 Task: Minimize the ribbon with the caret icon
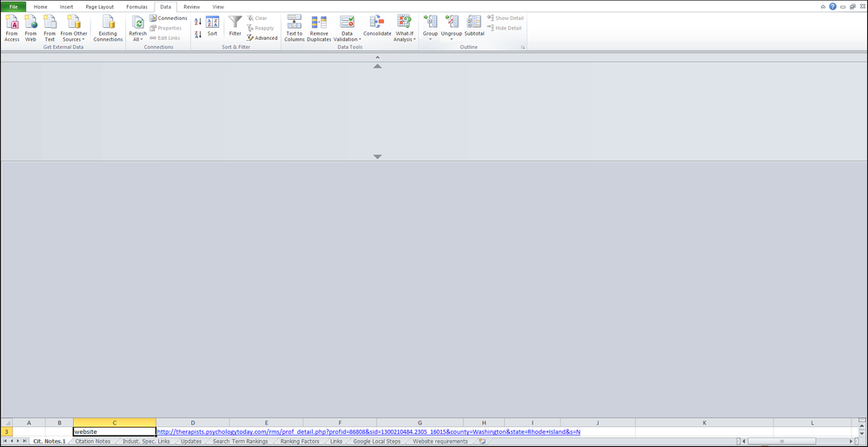click(x=823, y=7)
